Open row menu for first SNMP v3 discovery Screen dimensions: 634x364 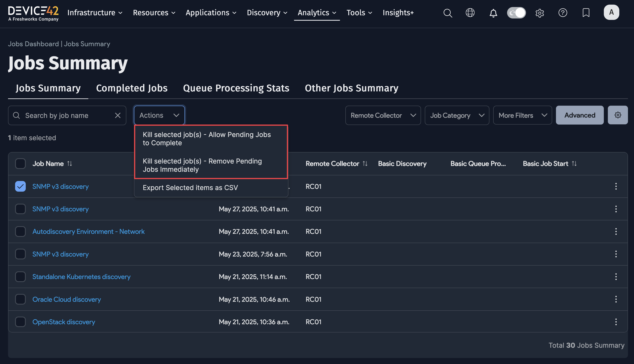[616, 186]
